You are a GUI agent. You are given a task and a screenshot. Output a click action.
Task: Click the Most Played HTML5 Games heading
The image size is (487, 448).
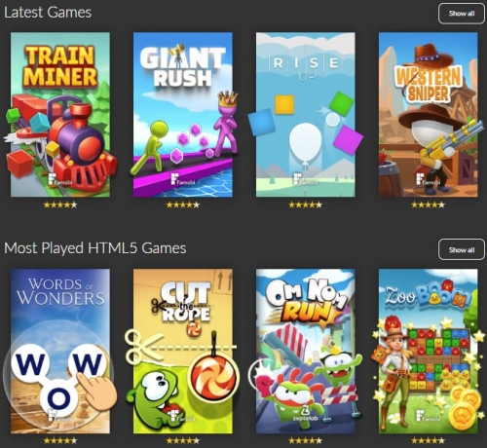coord(95,248)
